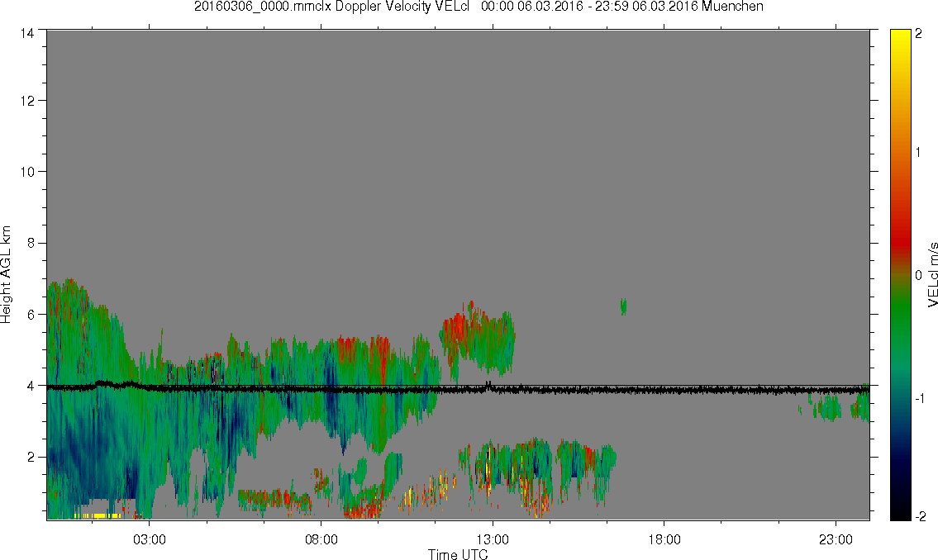Click the 18:00 time tick label
Image resolution: width=938 pixels, height=560 pixels.
click(664, 539)
